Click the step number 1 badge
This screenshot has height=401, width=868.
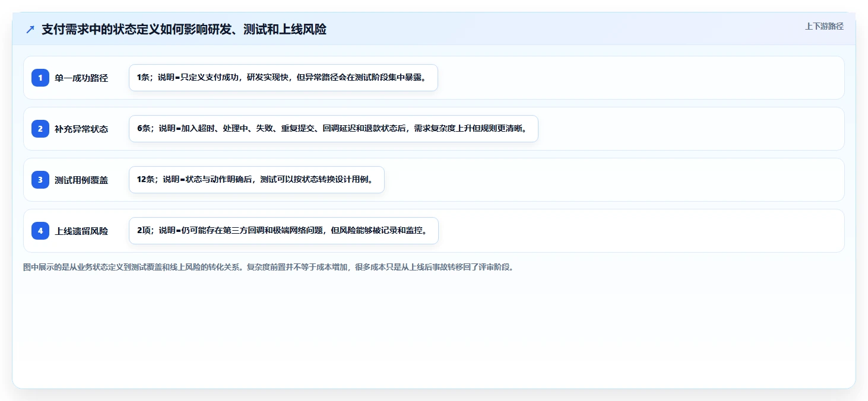tap(40, 78)
